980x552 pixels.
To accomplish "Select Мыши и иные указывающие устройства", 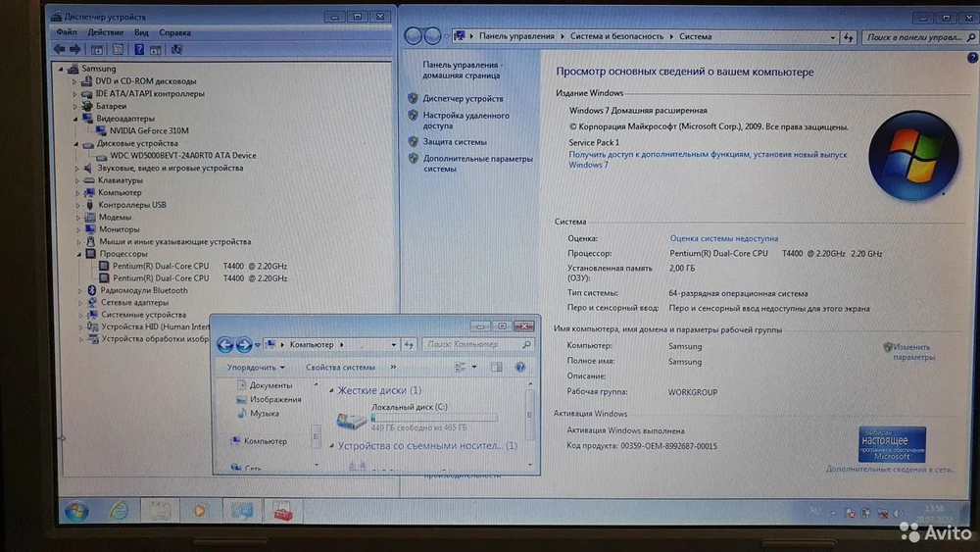I will [x=174, y=241].
